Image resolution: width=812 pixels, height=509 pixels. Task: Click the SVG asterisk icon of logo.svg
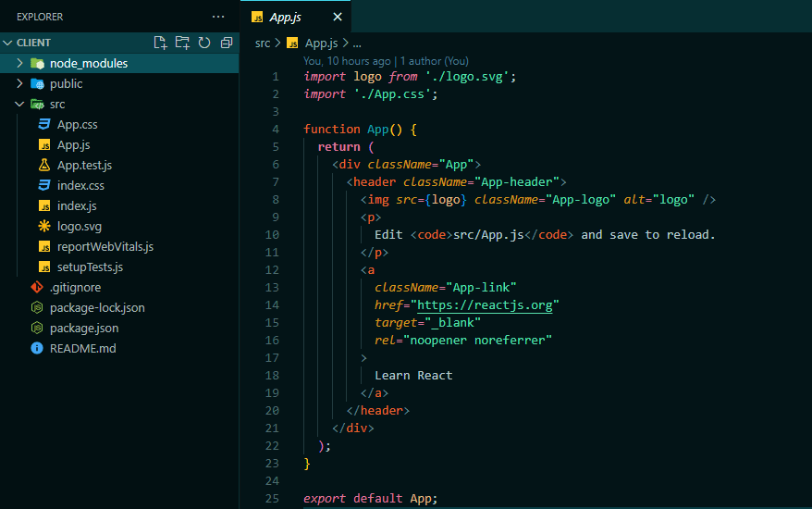point(44,226)
